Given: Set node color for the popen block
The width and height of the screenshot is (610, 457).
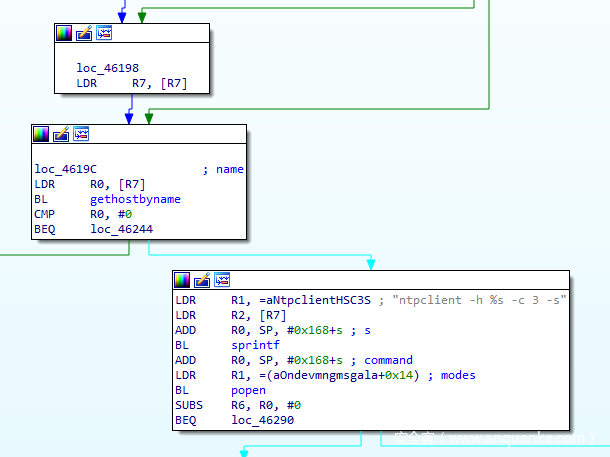Looking at the screenshot, I should (182, 279).
